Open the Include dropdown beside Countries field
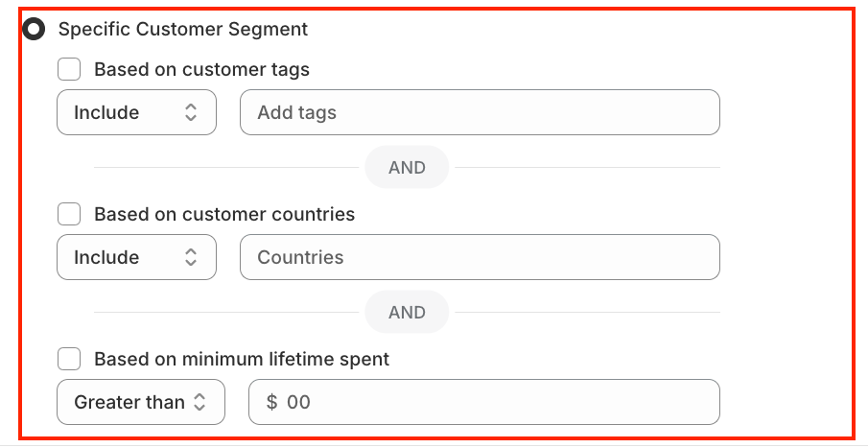Image resolution: width=868 pixels, height=448 pixels. (136, 257)
